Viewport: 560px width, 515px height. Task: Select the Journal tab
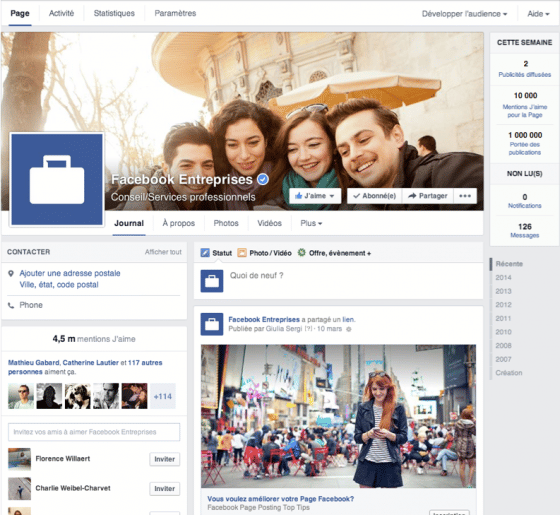129,223
